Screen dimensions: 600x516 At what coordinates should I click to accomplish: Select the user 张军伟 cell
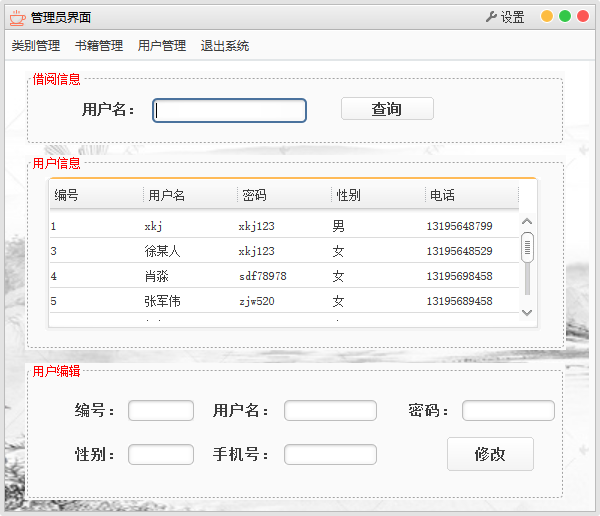pos(162,301)
